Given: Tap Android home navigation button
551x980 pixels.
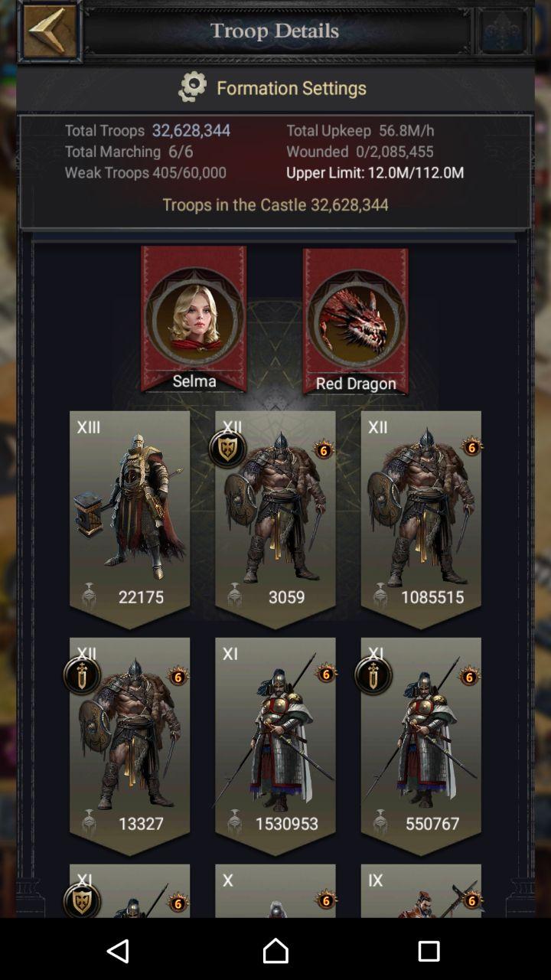Looking at the screenshot, I should pos(275,950).
